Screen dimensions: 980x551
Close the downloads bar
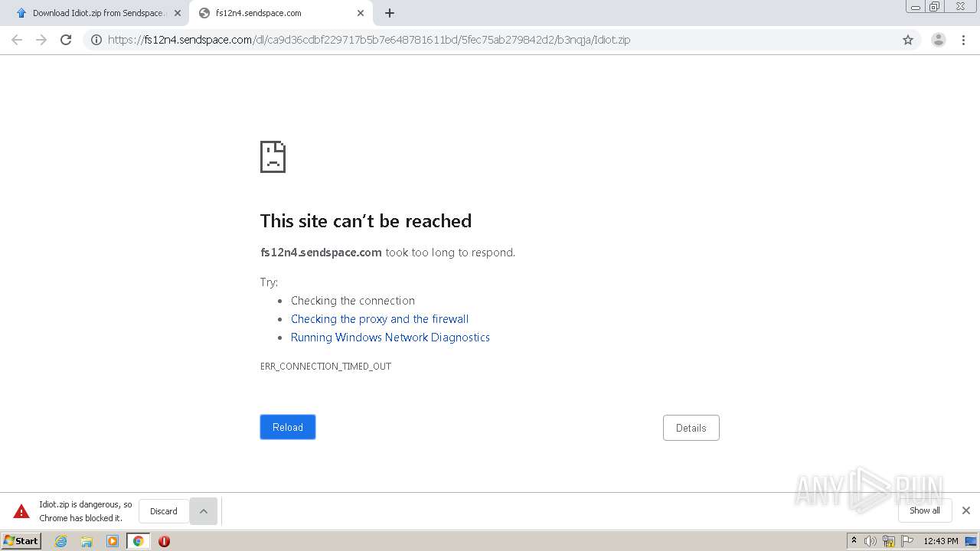point(965,510)
